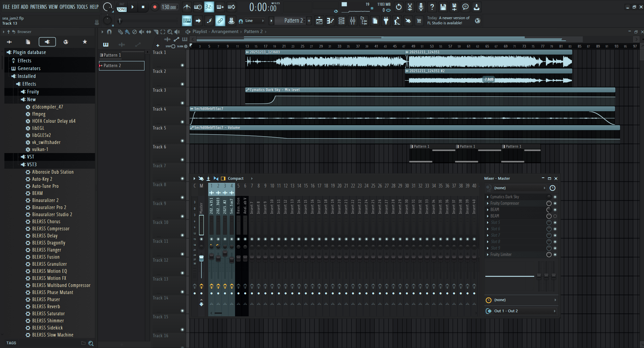Toggle the metronome icon
This screenshot has width=644, height=348.
tap(187, 7)
